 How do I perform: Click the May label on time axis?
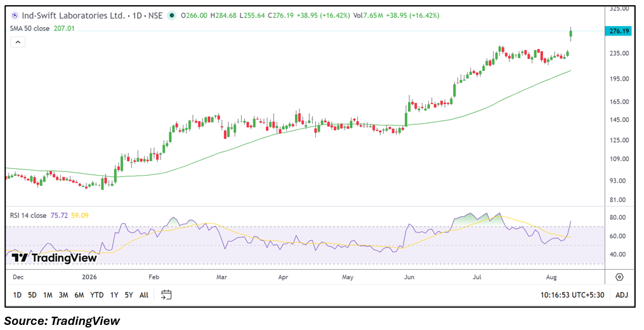tap(348, 277)
